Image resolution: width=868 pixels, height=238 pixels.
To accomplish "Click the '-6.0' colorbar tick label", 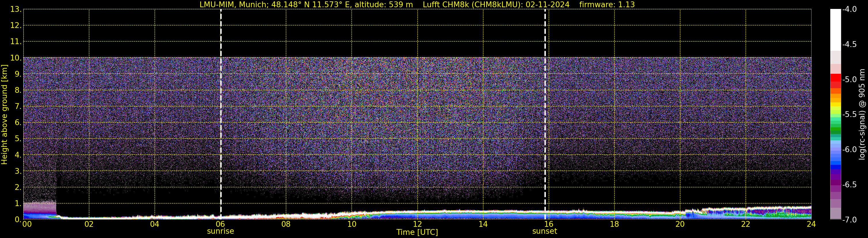I will 850,150.
